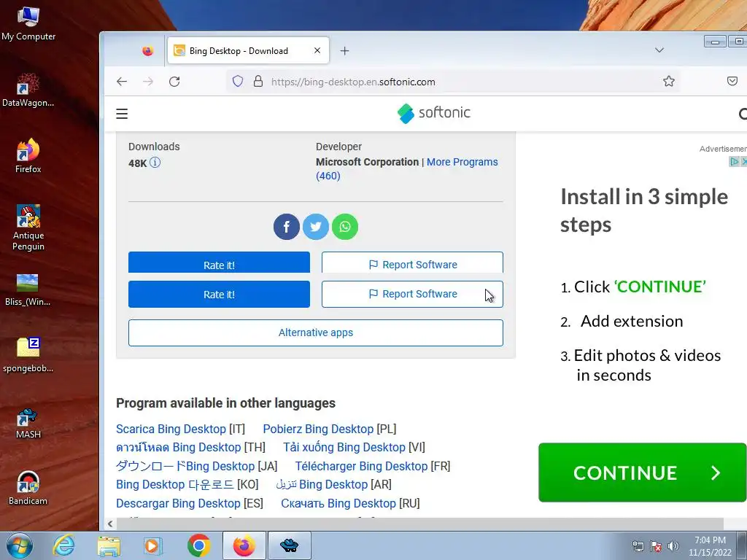Select the Bing Desktop - Download tab

248,50
